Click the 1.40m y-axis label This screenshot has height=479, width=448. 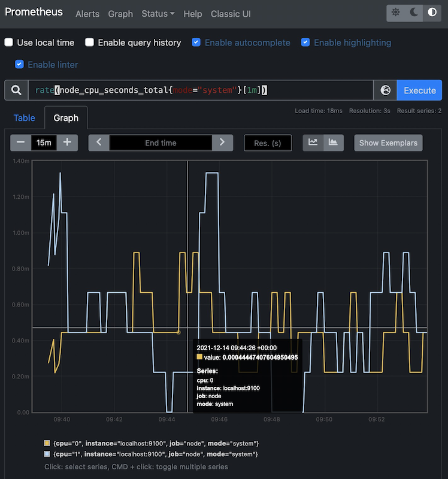pyautogui.click(x=21, y=161)
